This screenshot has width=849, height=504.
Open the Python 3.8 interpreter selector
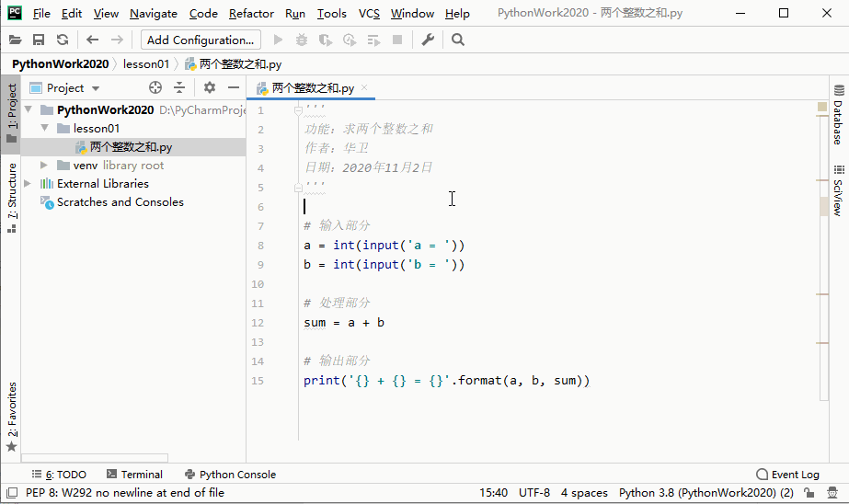point(706,493)
